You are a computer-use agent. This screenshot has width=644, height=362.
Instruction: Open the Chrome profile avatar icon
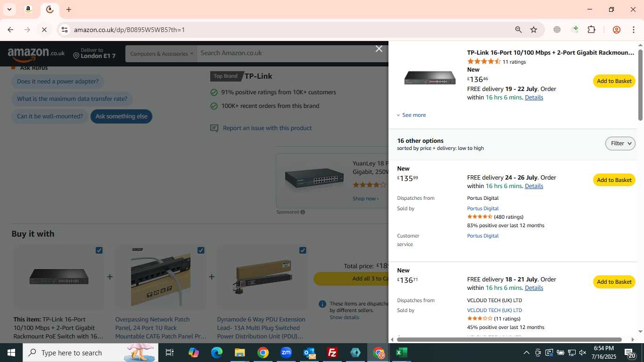click(616, 30)
